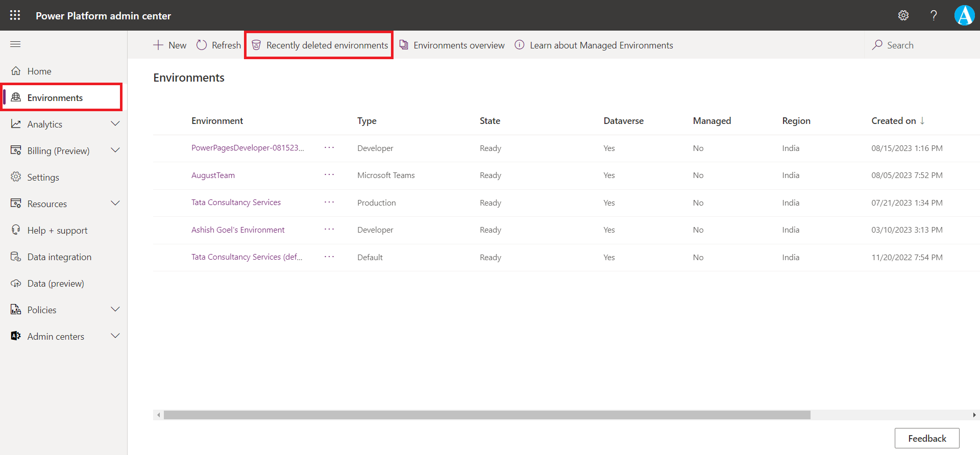Expand the Billing (Preview) section
The width and height of the screenshot is (980, 455).
(115, 150)
